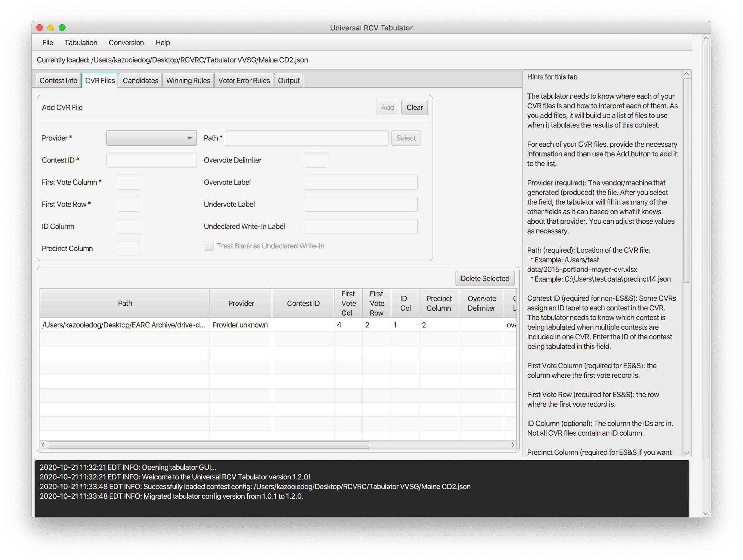The image size is (743, 560).
Task: Switch to the Candidates tab
Action: pos(141,81)
